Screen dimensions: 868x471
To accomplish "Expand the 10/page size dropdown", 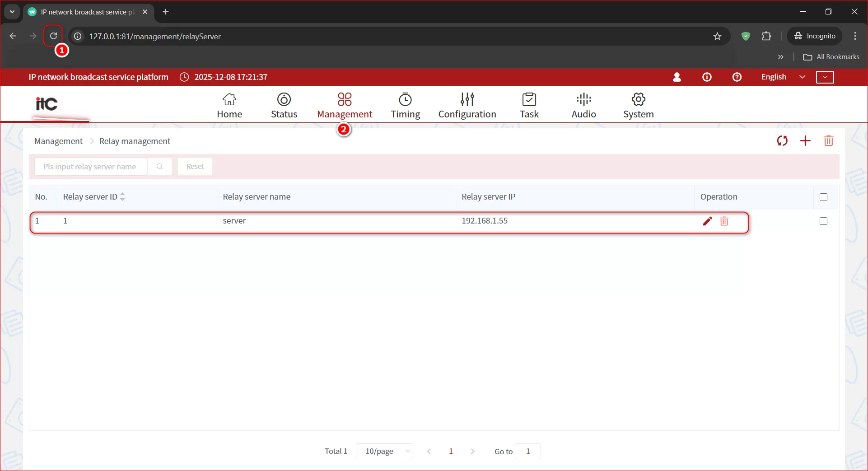I will pos(384,451).
